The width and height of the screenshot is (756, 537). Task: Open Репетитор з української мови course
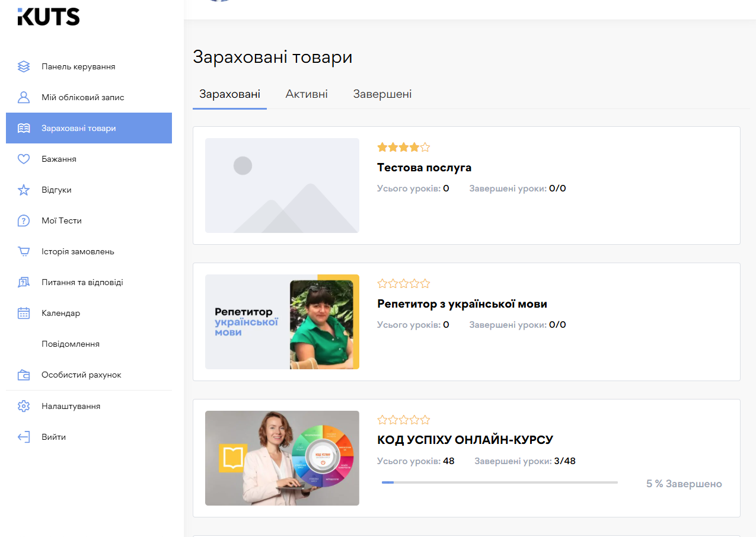click(462, 303)
